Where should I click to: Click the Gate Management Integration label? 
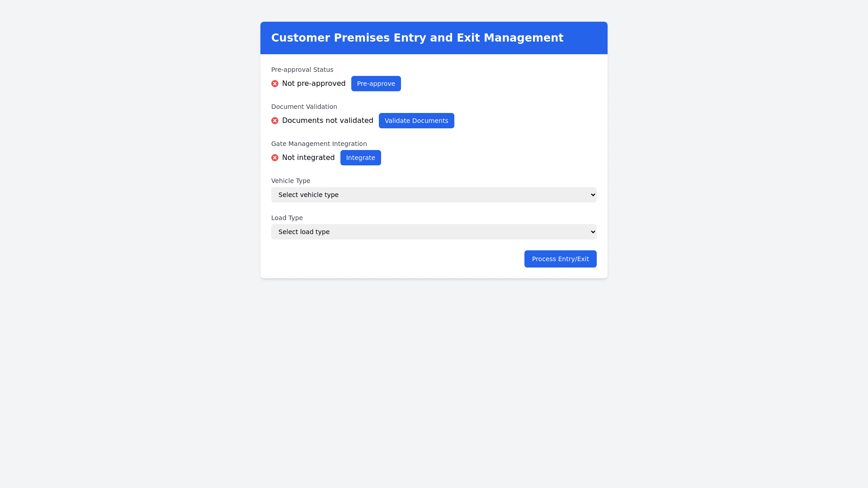click(319, 144)
